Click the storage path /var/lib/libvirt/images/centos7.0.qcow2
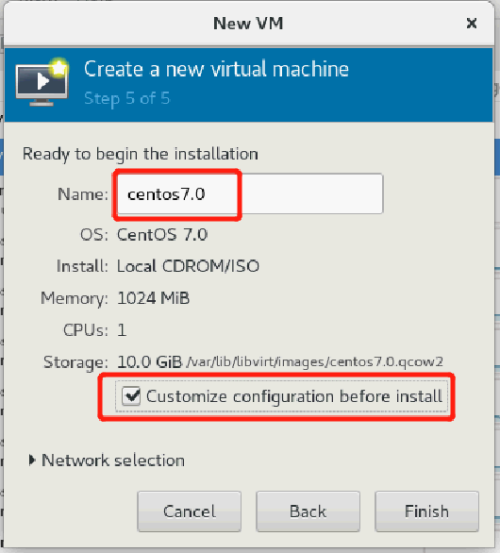Viewport: 500px width, 553px height. (315, 362)
